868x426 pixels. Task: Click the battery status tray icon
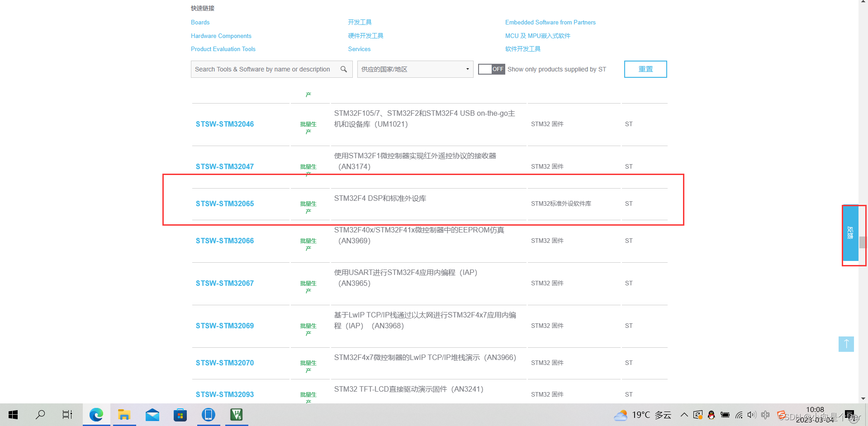click(x=725, y=415)
